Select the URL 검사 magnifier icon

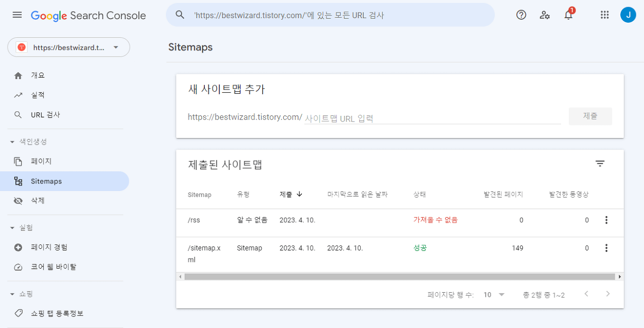click(18, 114)
